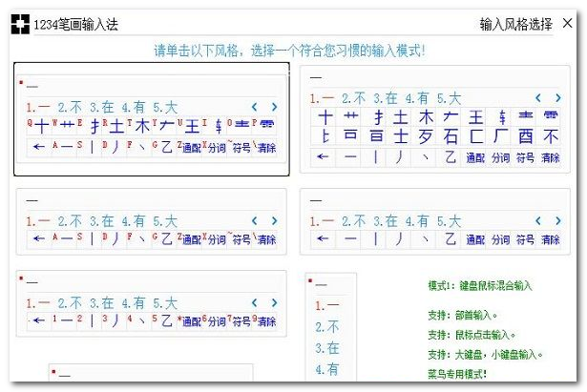Choose candidate 3.在 in the ASDFG-only style
The width and height of the screenshot is (587, 392).
(x=102, y=221)
